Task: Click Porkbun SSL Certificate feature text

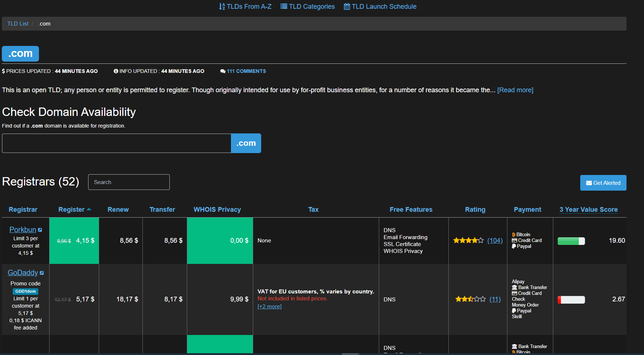Action: click(x=402, y=244)
